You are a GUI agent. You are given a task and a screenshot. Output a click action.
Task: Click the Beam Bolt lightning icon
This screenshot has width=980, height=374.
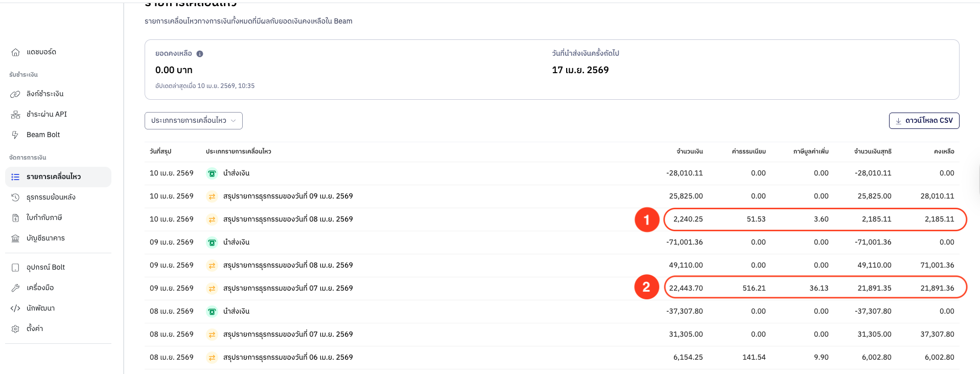[15, 135]
